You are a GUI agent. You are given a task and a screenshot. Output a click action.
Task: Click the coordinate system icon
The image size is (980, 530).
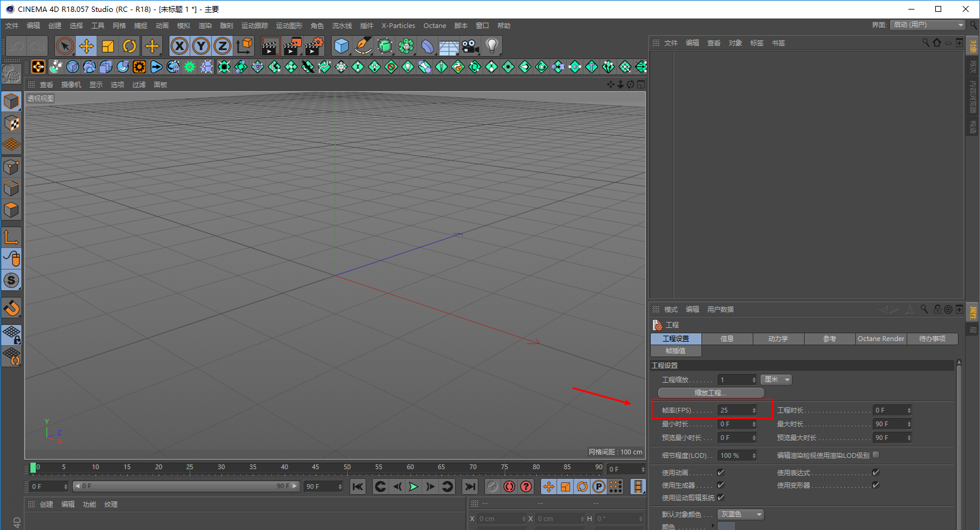tap(244, 46)
